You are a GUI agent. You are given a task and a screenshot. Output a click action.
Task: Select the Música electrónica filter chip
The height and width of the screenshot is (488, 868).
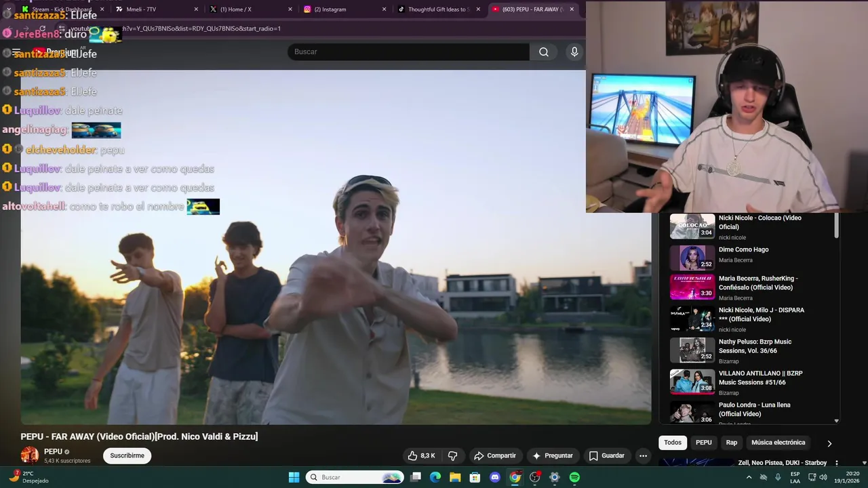pyautogui.click(x=778, y=443)
